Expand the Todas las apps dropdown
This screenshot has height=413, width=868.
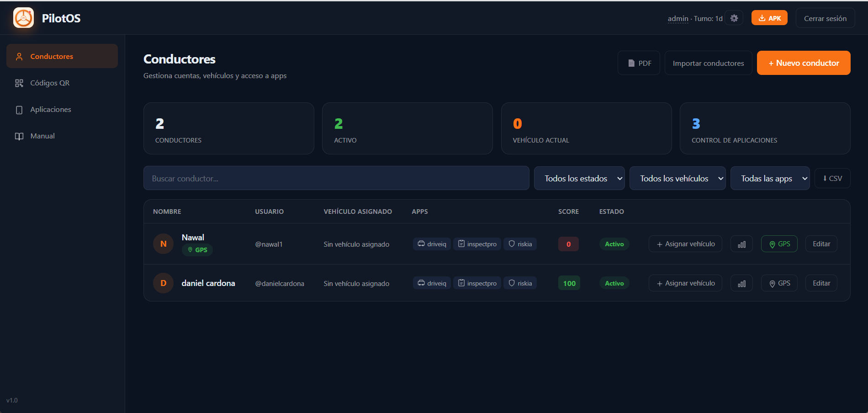(x=770, y=178)
